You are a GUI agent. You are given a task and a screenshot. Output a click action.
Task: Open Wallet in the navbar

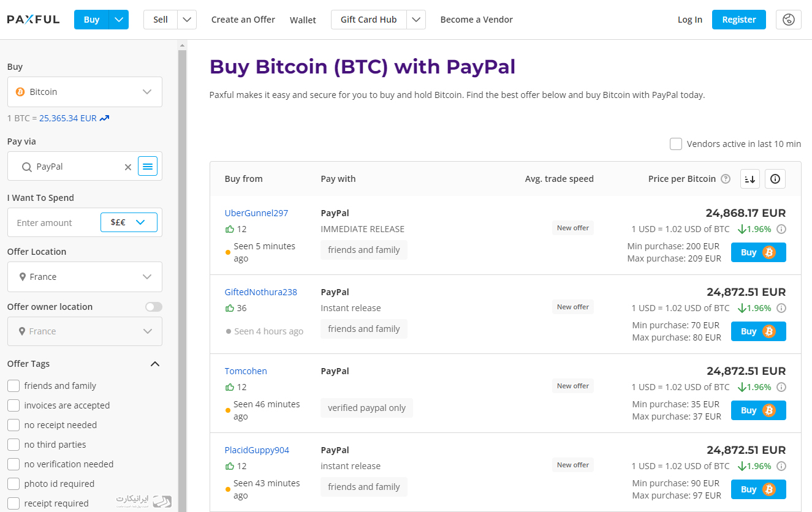(x=303, y=20)
